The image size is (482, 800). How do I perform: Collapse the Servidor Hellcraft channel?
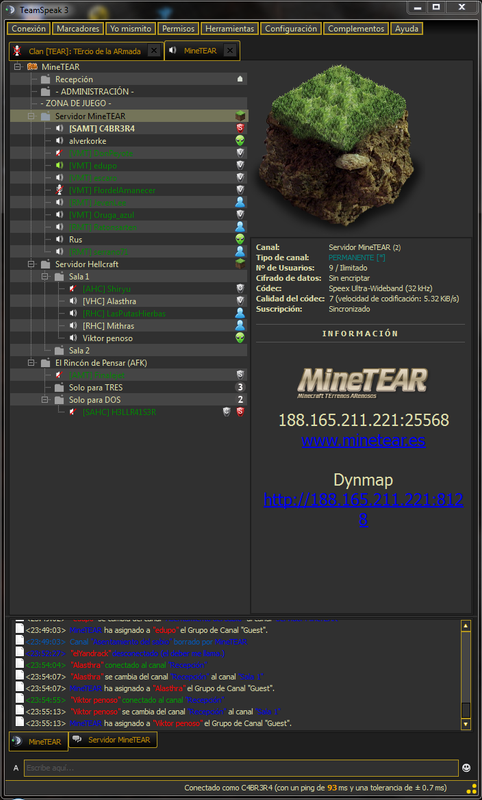(x=32, y=264)
